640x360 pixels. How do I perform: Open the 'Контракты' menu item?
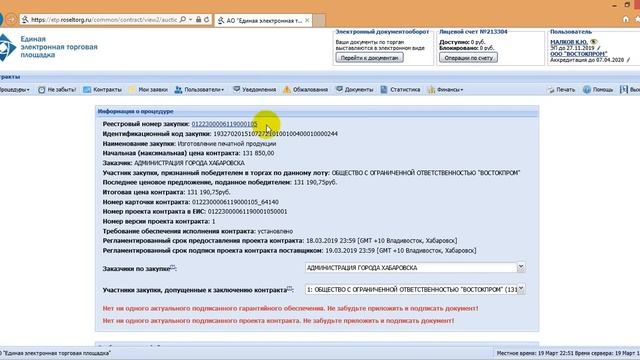pos(107,89)
